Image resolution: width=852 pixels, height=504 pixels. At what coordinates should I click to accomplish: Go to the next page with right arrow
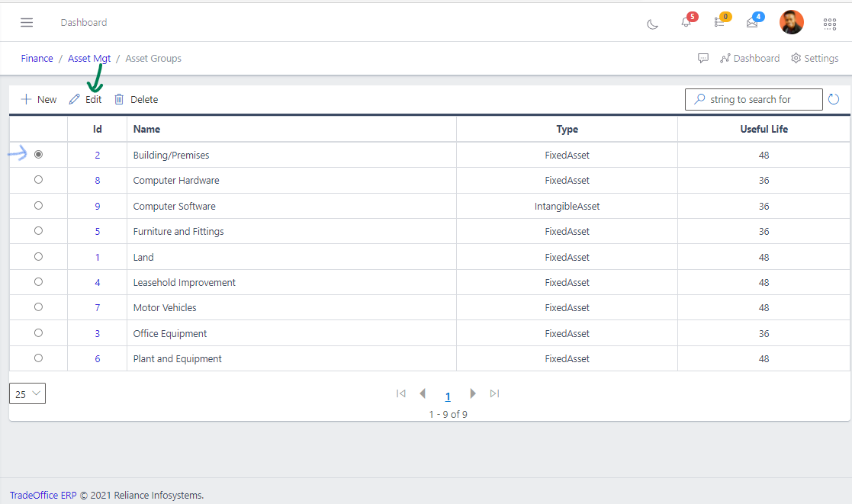(473, 393)
